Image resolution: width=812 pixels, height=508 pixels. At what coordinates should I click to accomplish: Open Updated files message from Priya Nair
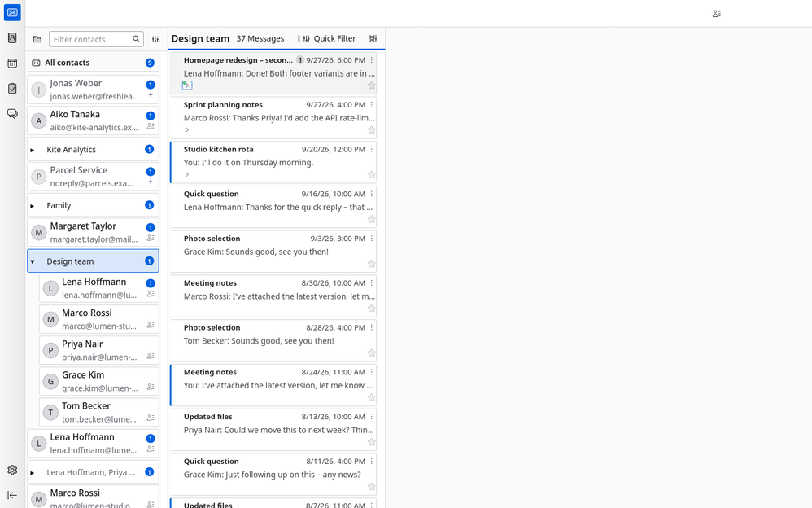[x=273, y=430]
